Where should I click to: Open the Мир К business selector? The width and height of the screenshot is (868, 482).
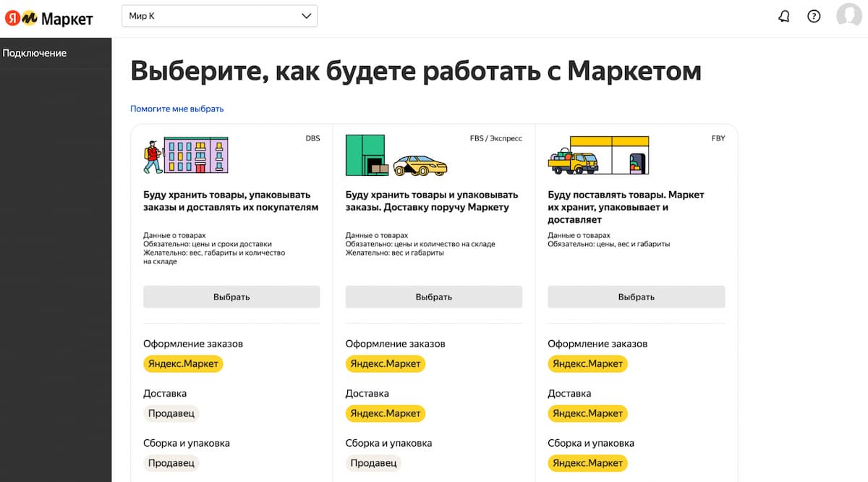tap(203, 15)
